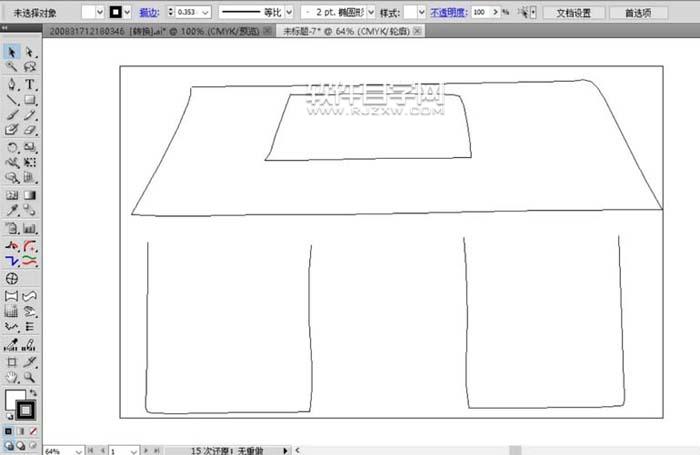Expand the control bar fill color dropdown
Image resolution: width=700 pixels, height=455 pixels.
point(100,13)
